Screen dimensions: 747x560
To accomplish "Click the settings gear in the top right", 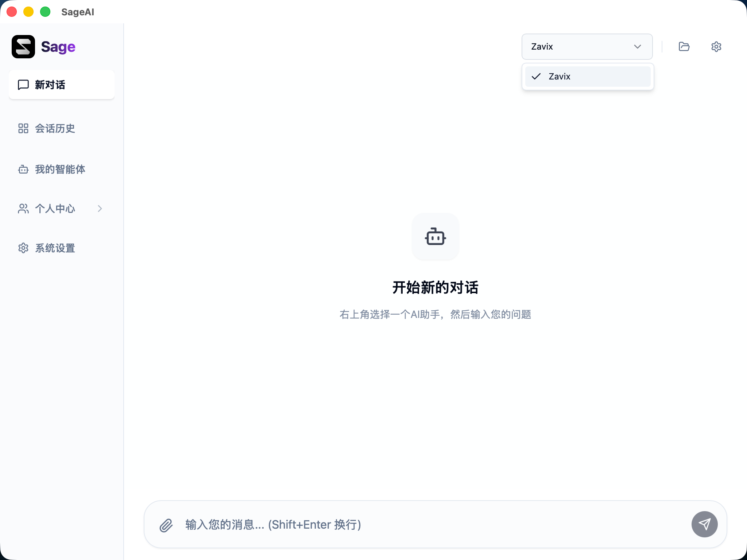I will click(716, 46).
